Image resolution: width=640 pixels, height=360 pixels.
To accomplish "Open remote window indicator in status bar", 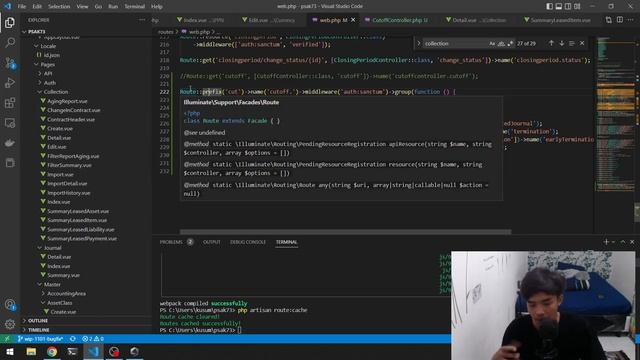I will pos(7,339).
